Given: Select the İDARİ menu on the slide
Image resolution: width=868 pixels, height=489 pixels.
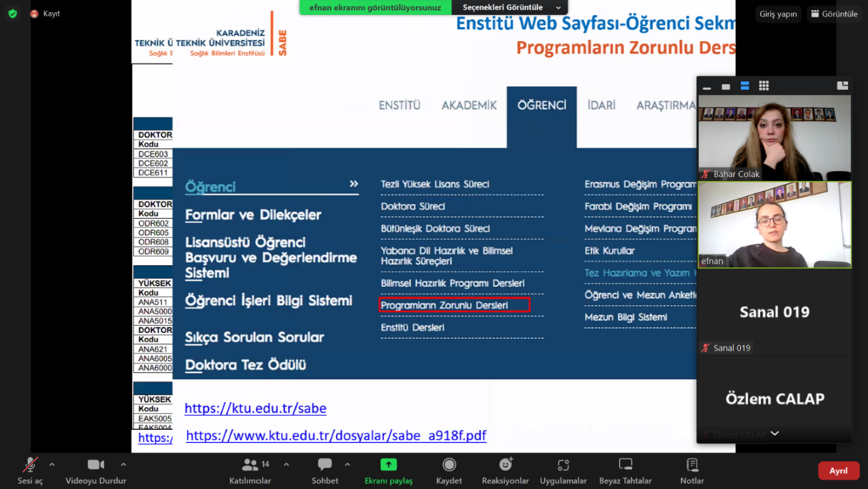Looking at the screenshot, I should (602, 106).
